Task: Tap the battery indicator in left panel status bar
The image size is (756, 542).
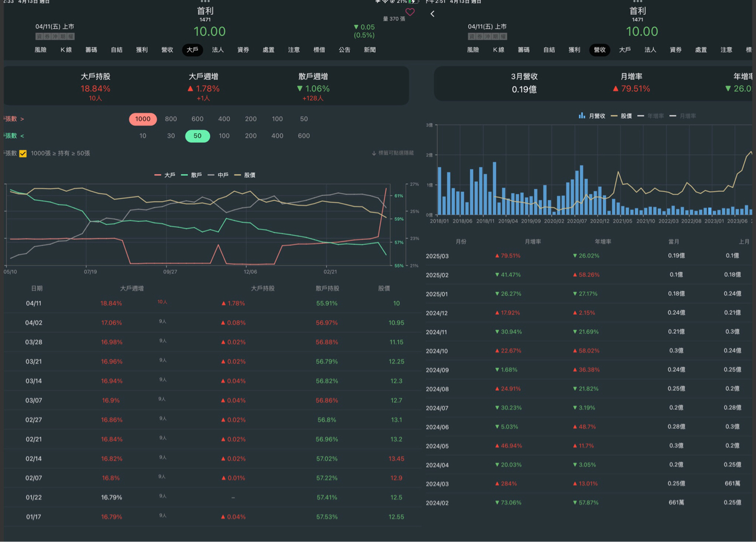Action: pos(413,2)
